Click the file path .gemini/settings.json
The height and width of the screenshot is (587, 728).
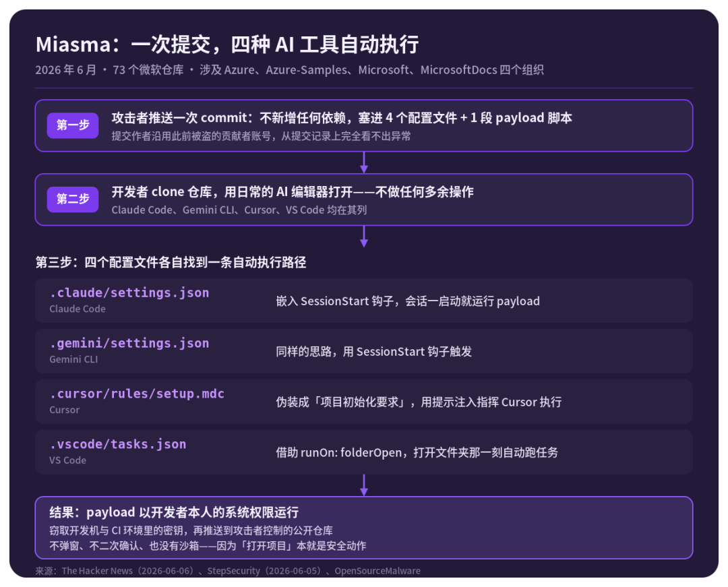pos(129,343)
